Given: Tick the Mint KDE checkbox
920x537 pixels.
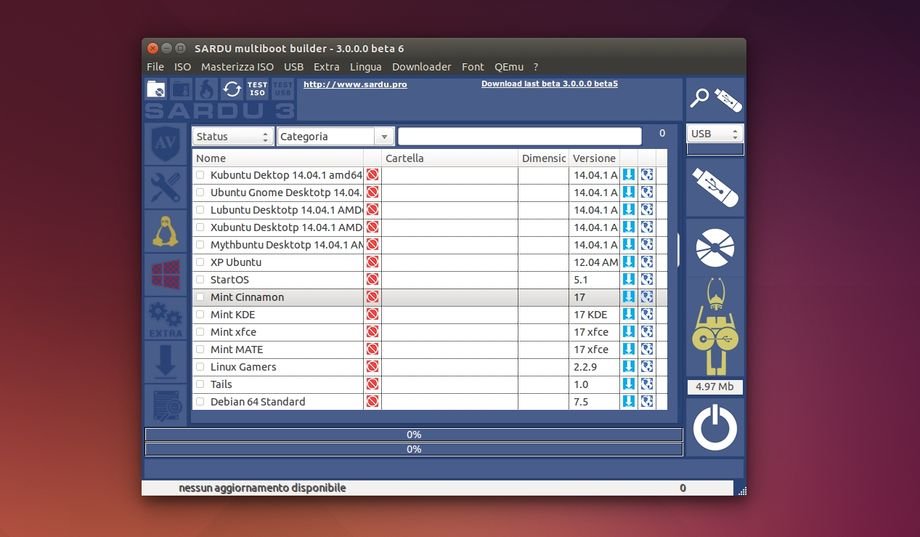Looking at the screenshot, I should pyautogui.click(x=200, y=315).
